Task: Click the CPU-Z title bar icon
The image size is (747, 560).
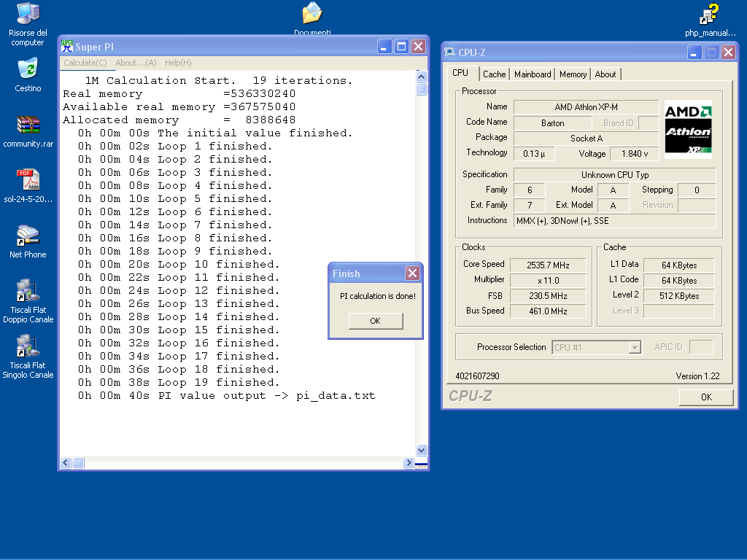Action: [449, 52]
